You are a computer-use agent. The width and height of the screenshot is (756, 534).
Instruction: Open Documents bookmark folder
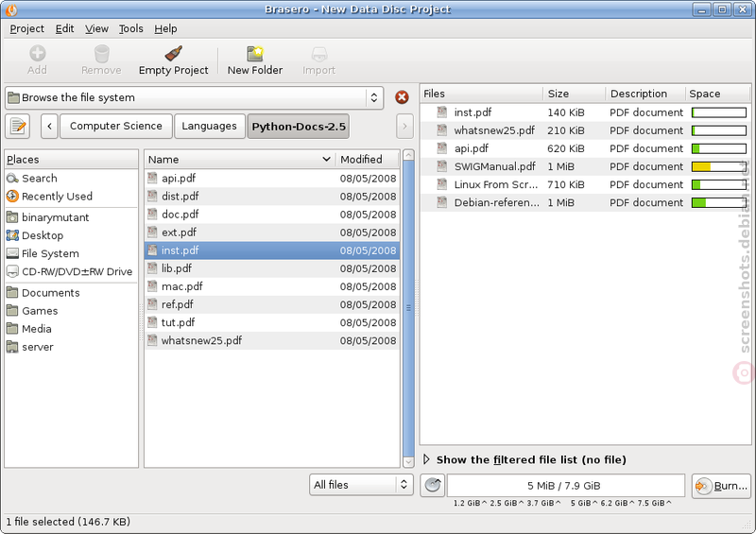pyautogui.click(x=72, y=293)
